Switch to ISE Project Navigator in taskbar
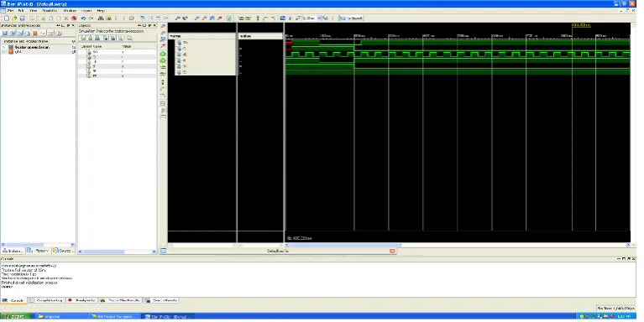This screenshot has width=644, height=322. 113,317
